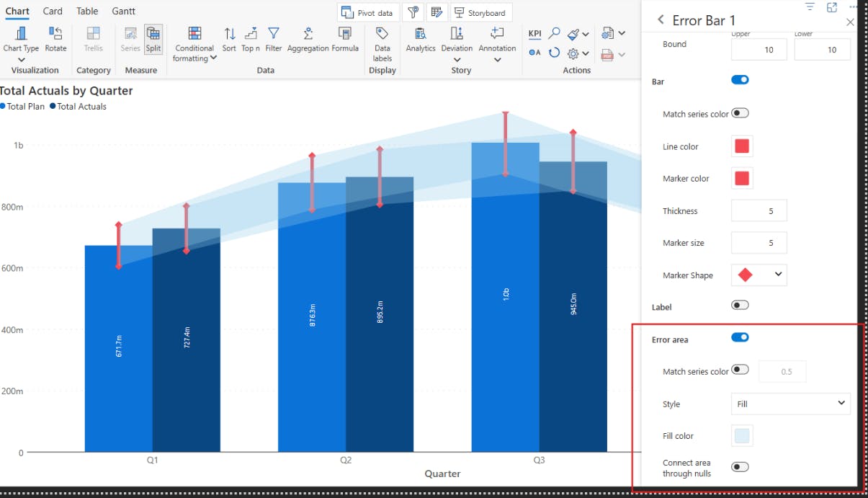
Task: Turn off the Bar toggle
Action: pyautogui.click(x=740, y=80)
